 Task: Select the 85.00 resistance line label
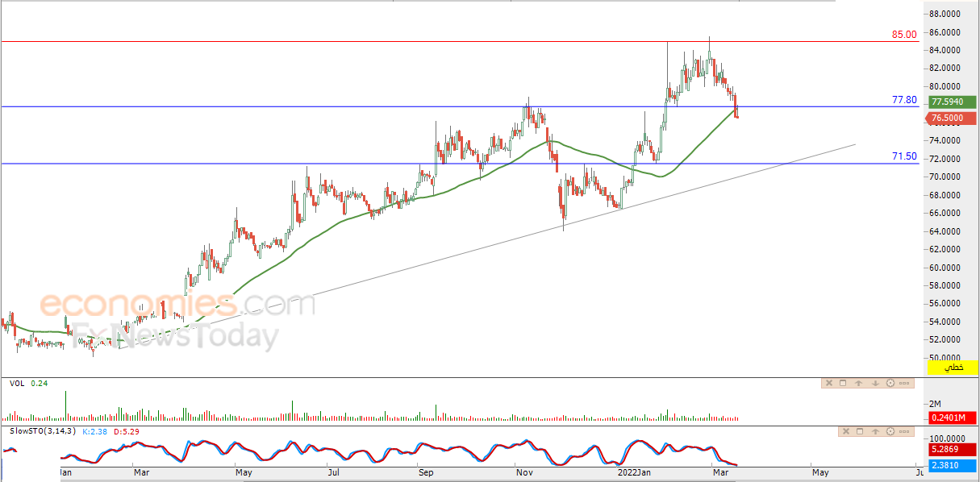pos(904,35)
